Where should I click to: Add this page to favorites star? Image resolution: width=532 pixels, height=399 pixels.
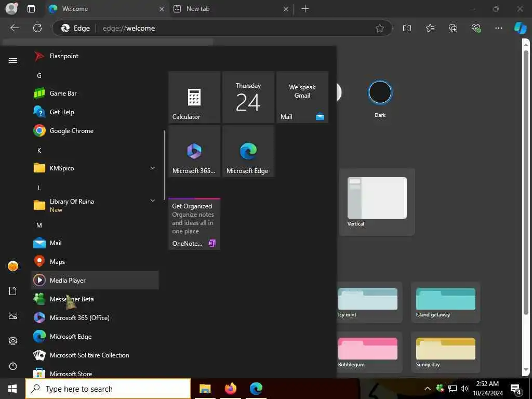click(x=380, y=28)
